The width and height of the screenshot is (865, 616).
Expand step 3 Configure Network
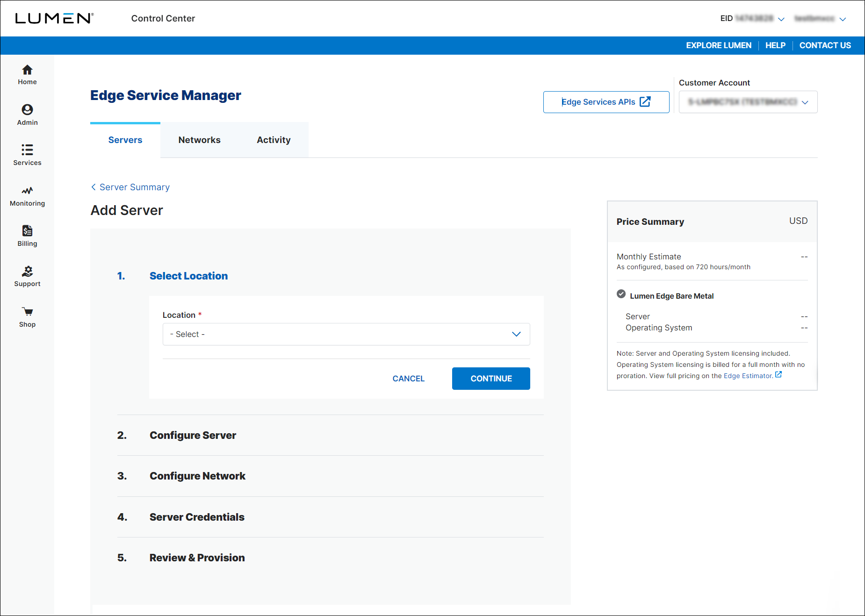coord(197,476)
